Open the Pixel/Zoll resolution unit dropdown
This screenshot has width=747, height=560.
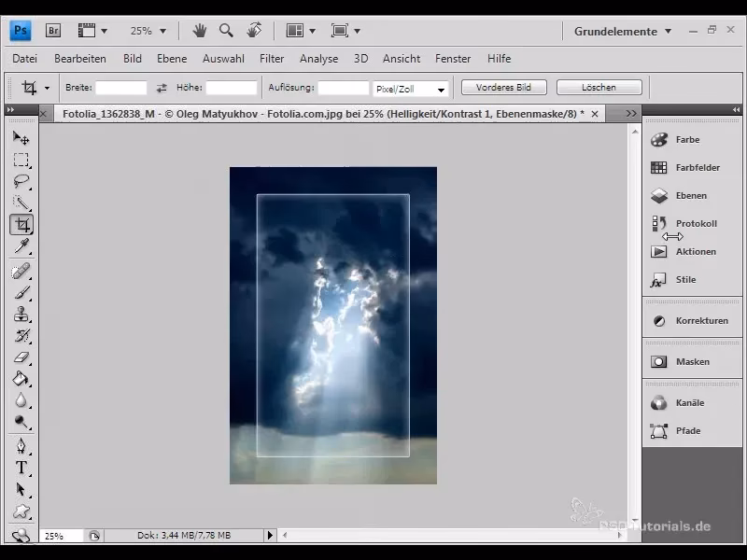411,90
